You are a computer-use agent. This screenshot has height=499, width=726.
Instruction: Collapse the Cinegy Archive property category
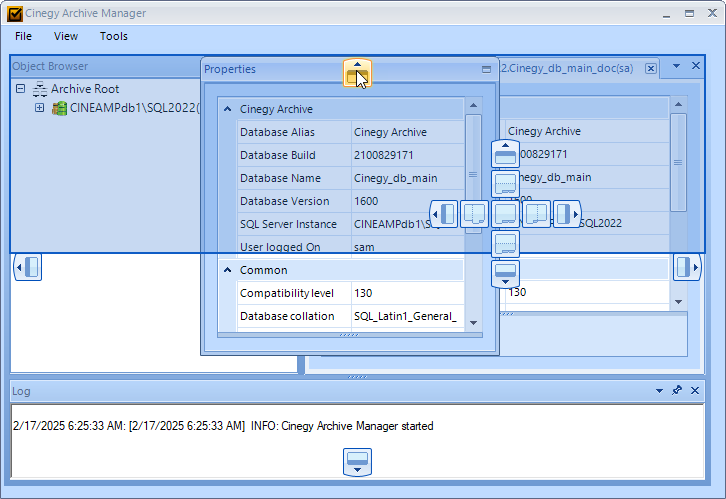(x=227, y=109)
